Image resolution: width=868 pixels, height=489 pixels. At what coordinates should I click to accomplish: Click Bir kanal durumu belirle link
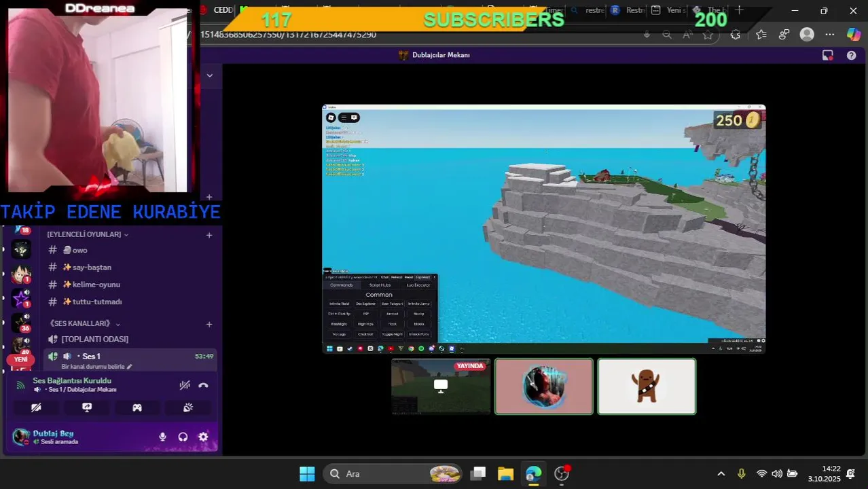click(x=97, y=367)
